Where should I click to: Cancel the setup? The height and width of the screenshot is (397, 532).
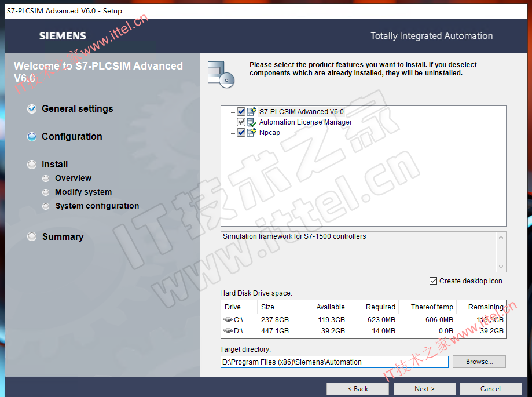coord(490,389)
